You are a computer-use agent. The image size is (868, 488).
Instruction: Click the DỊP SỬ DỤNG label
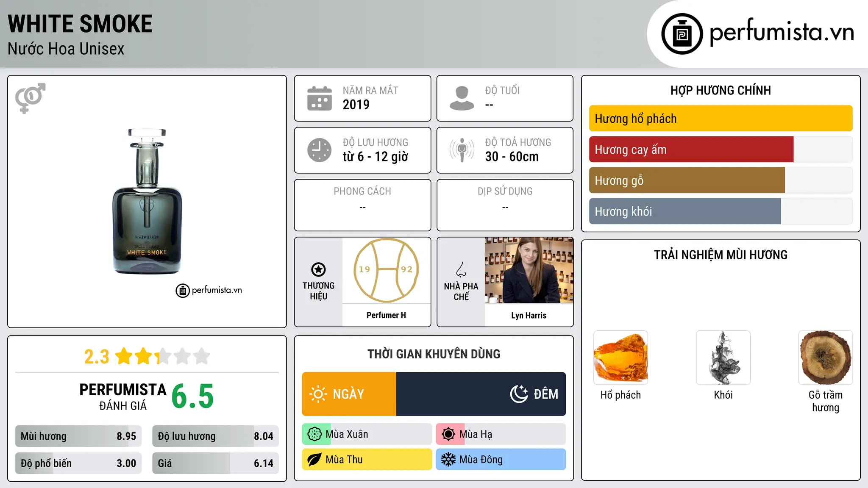tap(505, 191)
